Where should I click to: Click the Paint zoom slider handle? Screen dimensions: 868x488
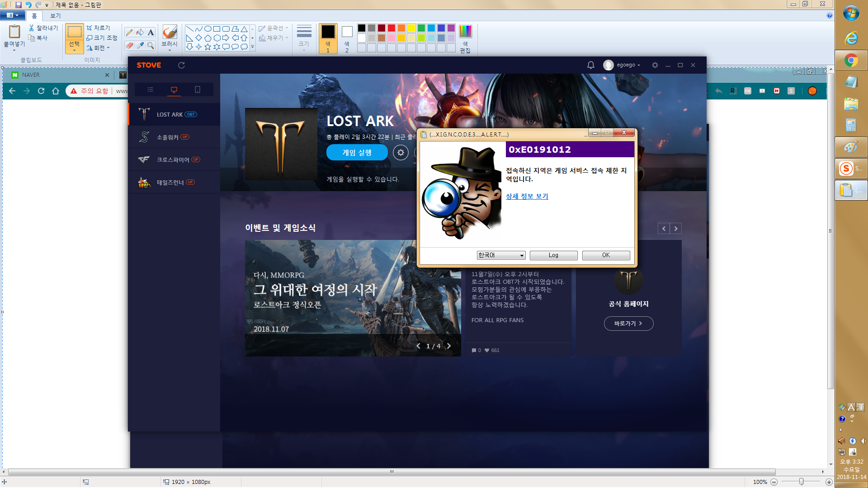pos(801,482)
